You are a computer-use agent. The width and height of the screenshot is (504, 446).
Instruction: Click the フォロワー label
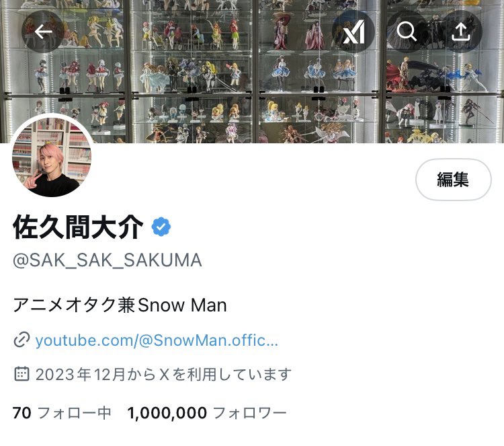tap(250, 413)
